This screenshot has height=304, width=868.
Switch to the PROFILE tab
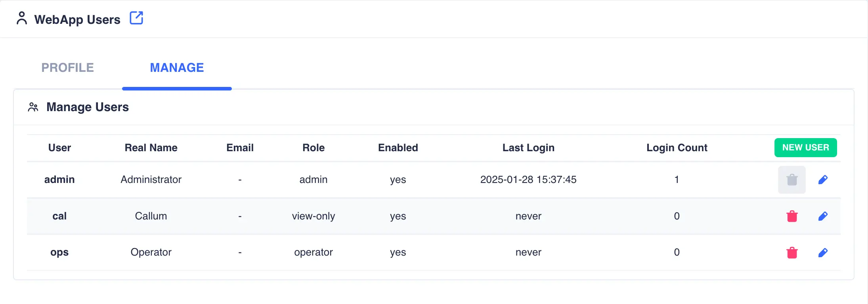click(x=67, y=67)
